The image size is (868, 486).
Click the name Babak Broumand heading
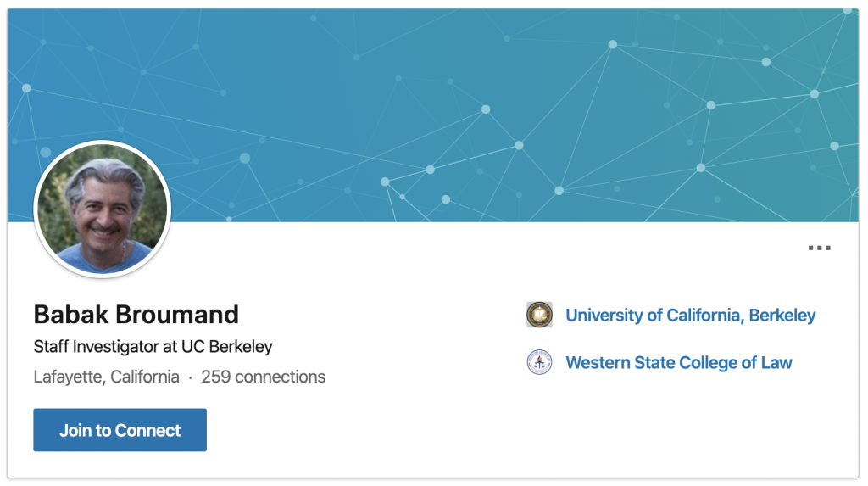(136, 315)
